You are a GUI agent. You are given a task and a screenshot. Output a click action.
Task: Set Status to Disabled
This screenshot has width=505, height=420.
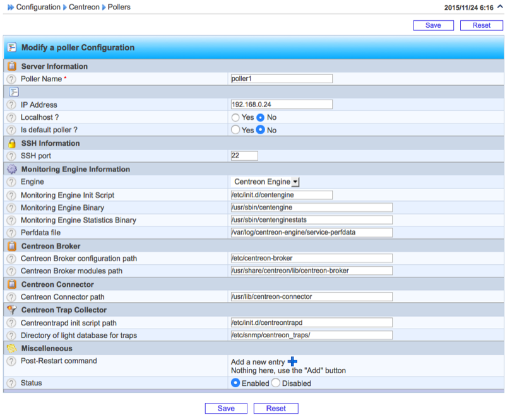tap(275, 383)
